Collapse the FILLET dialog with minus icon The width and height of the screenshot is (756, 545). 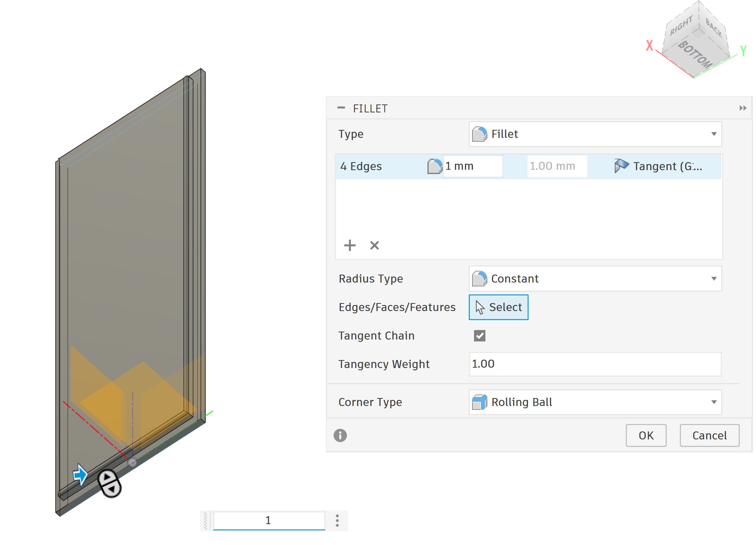(341, 108)
